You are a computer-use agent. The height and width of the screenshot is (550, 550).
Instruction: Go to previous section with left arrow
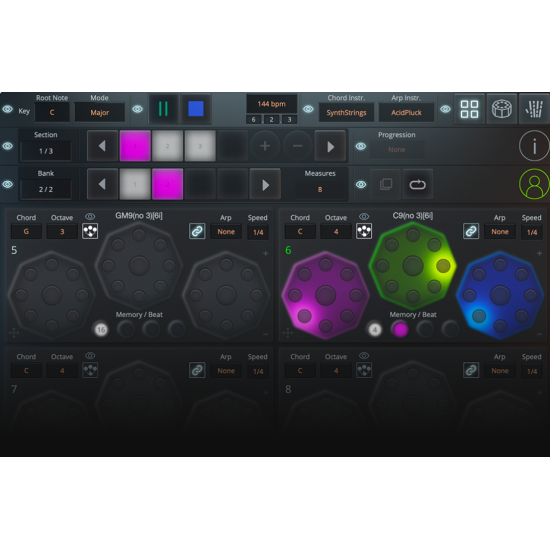click(102, 146)
